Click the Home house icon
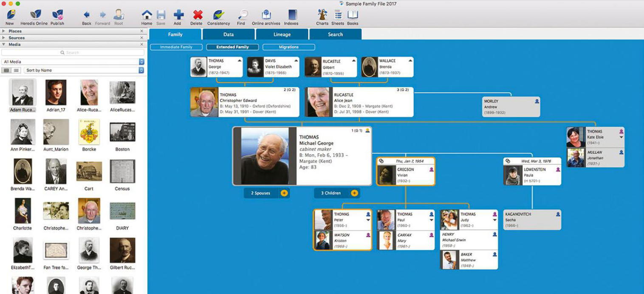Image resolution: width=644 pixels, height=294 pixels. 147,15
